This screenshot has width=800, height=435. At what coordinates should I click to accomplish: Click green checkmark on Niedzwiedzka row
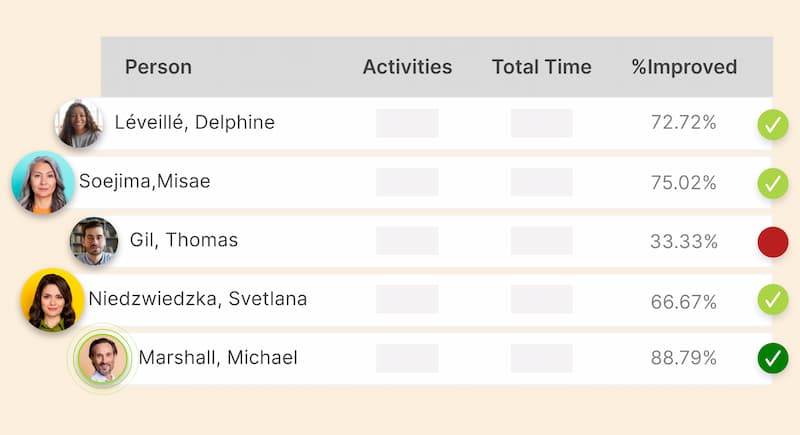coord(772,299)
